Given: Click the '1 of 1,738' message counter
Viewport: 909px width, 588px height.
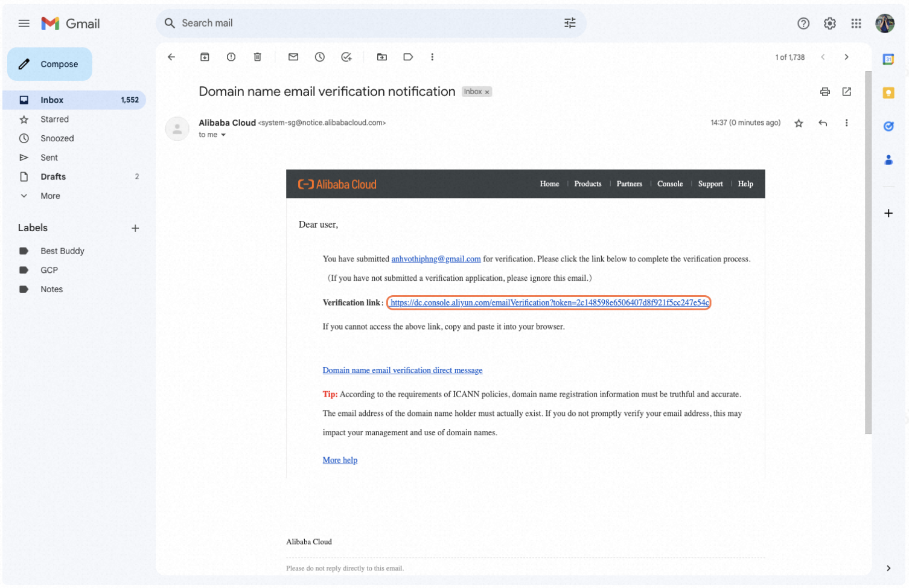Looking at the screenshot, I should click(789, 57).
